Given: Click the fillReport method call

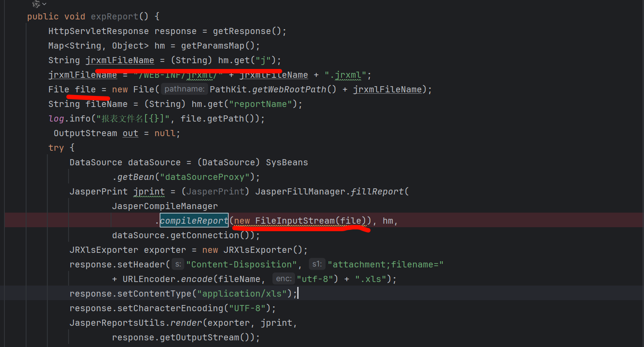Looking at the screenshot, I should [x=377, y=191].
